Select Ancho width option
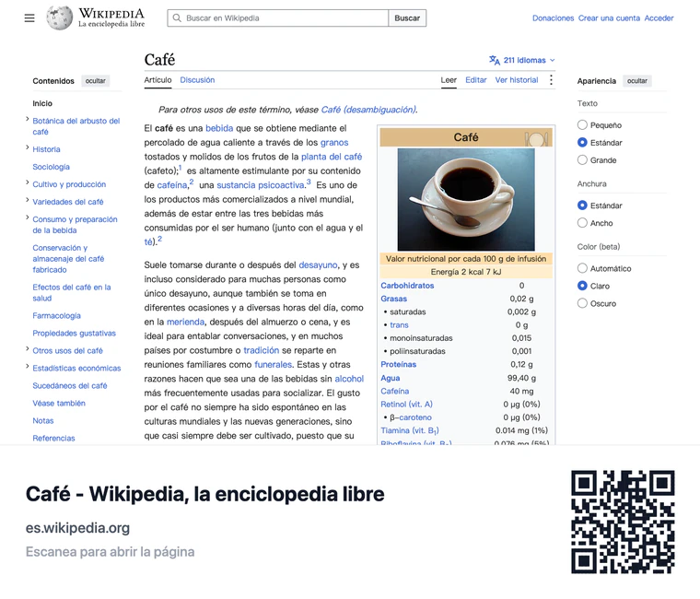Viewport: 700px width, 599px height. tap(582, 222)
